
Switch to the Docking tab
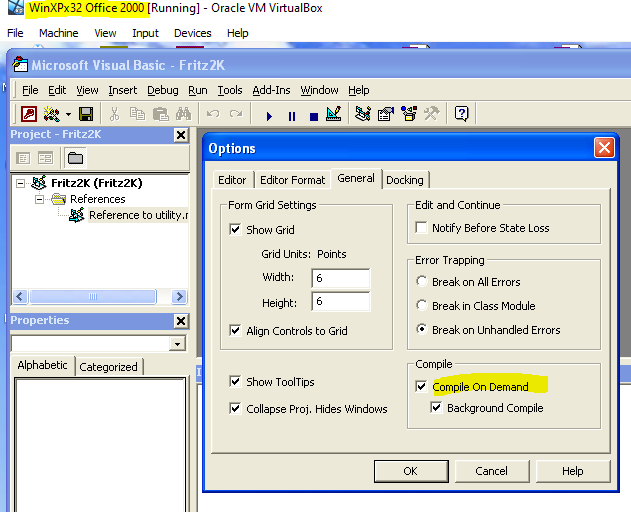pos(405,180)
